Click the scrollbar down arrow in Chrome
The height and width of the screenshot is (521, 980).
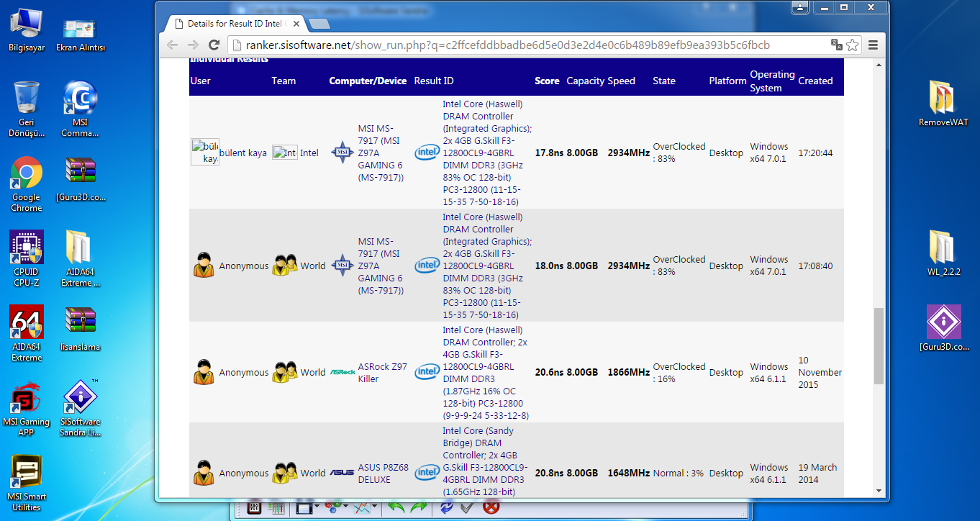[879, 491]
